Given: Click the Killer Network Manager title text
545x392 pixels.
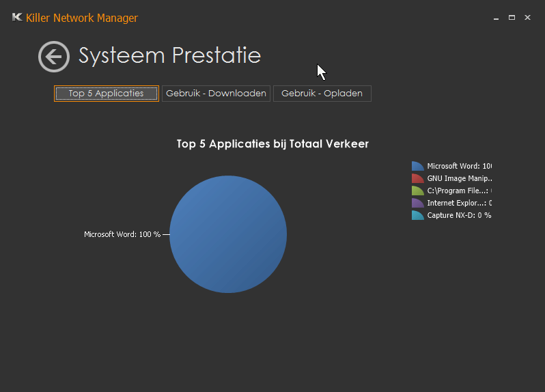Looking at the screenshot, I should pyautogui.click(x=82, y=18).
